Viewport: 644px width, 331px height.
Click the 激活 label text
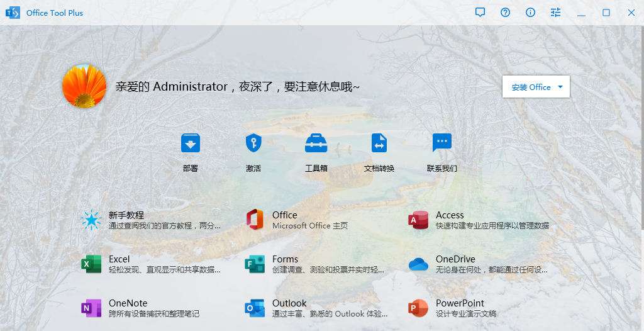tap(253, 168)
